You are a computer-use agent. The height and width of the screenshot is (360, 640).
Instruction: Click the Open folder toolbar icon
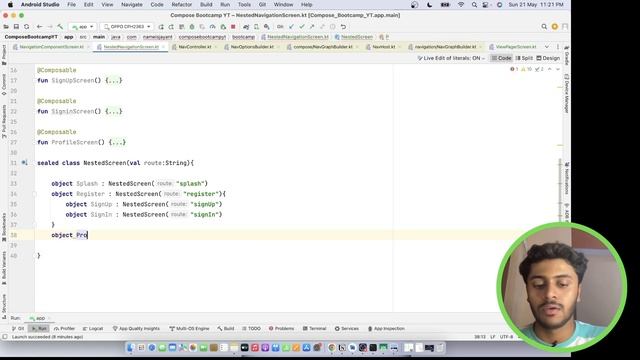tap(6, 27)
